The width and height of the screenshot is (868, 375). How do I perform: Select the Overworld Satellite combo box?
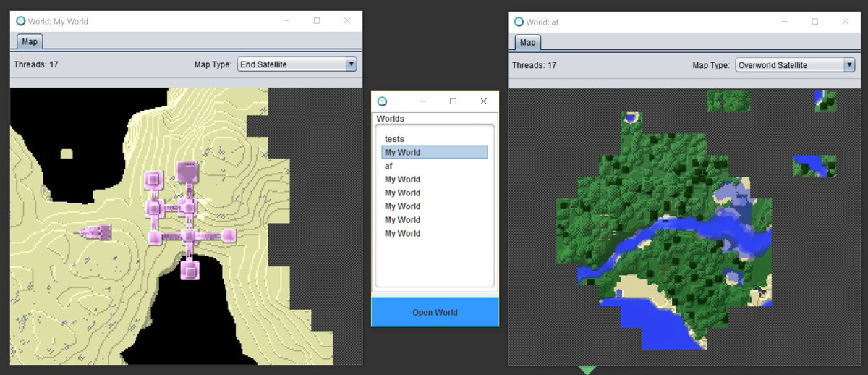point(795,65)
